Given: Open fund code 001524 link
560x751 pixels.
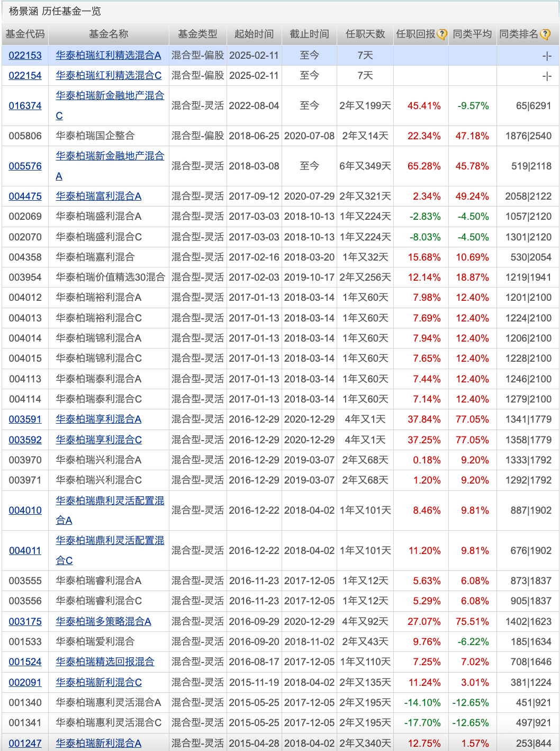Looking at the screenshot, I should (x=25, y=661).
